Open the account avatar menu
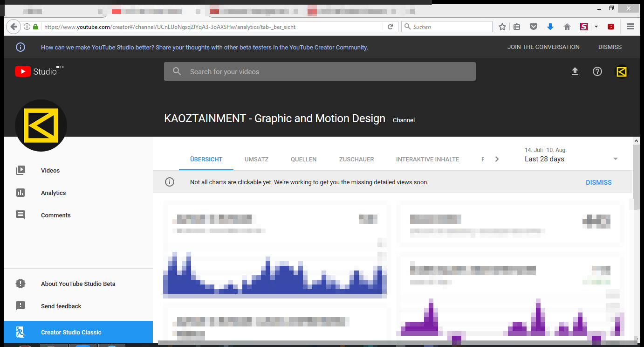This screenshot has height=347, width=644. (621, 72)
